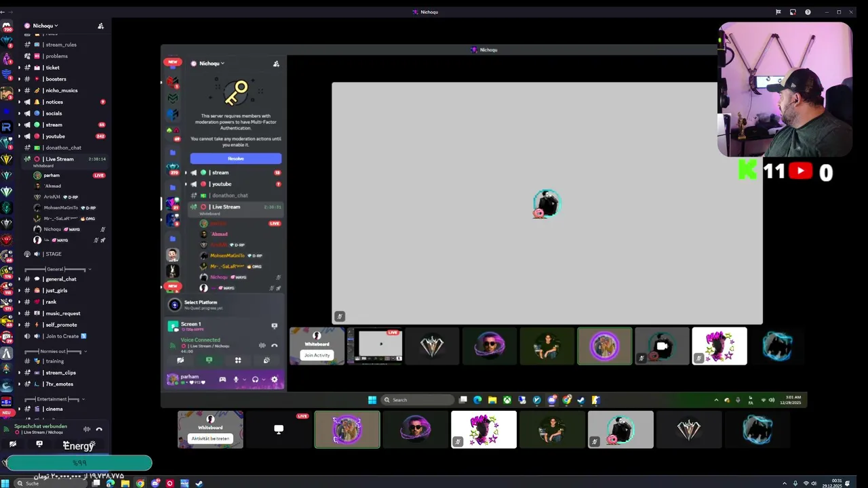Image resolution: width=868 pixels, height=488 pixels.
Task: Open the Nichoqu server header dropdown
Action: pyautogui.click(x=46, y=26)
